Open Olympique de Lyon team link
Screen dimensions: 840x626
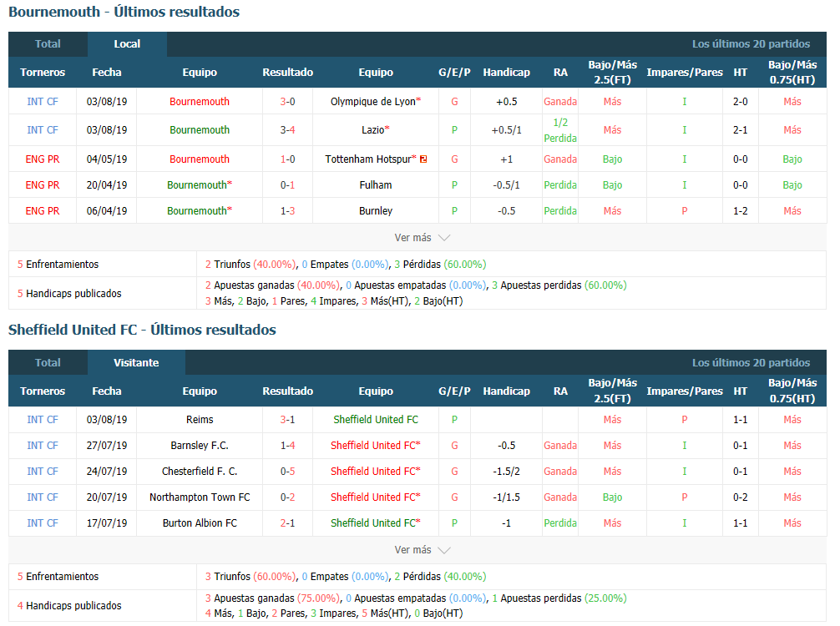[x=375, y=102]
